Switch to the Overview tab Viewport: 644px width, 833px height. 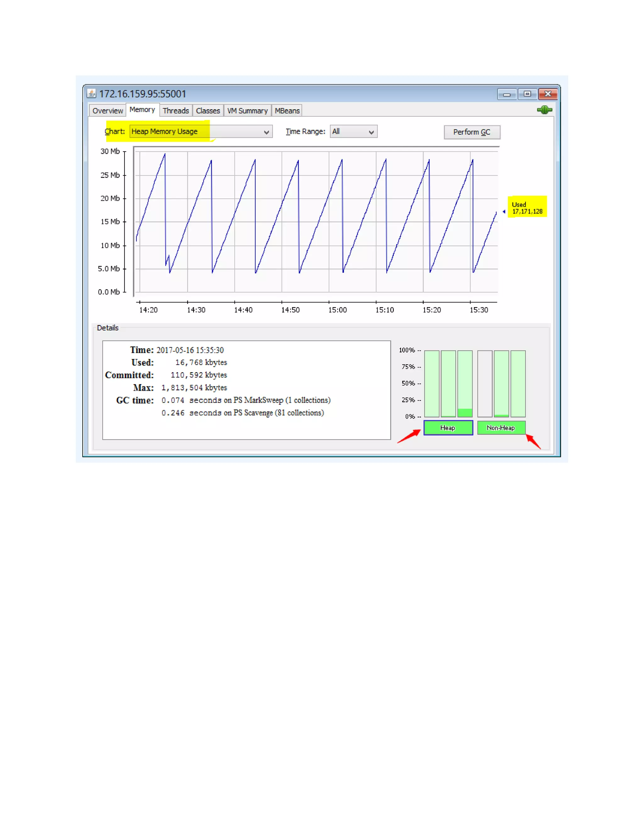(x=108, y=111)
